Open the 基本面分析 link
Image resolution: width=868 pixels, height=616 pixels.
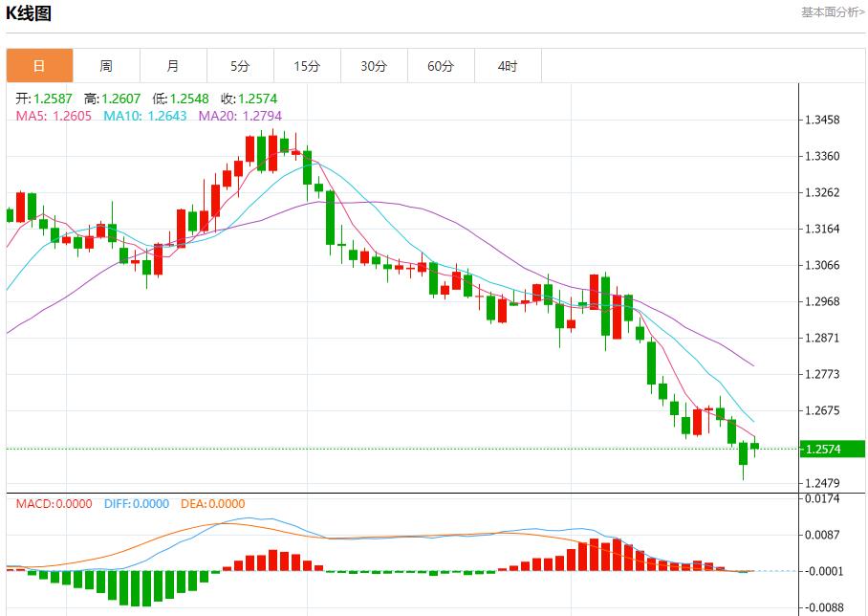tap(832, 12)
